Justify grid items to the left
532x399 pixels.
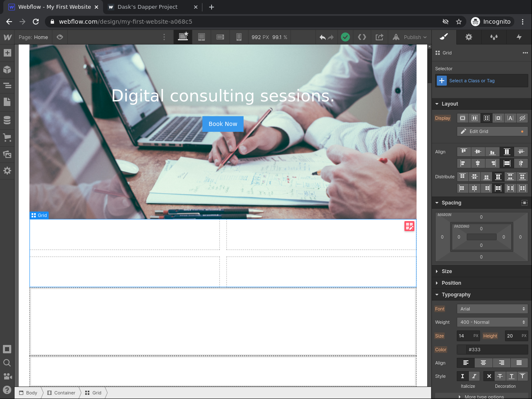[x=463, y=163]
